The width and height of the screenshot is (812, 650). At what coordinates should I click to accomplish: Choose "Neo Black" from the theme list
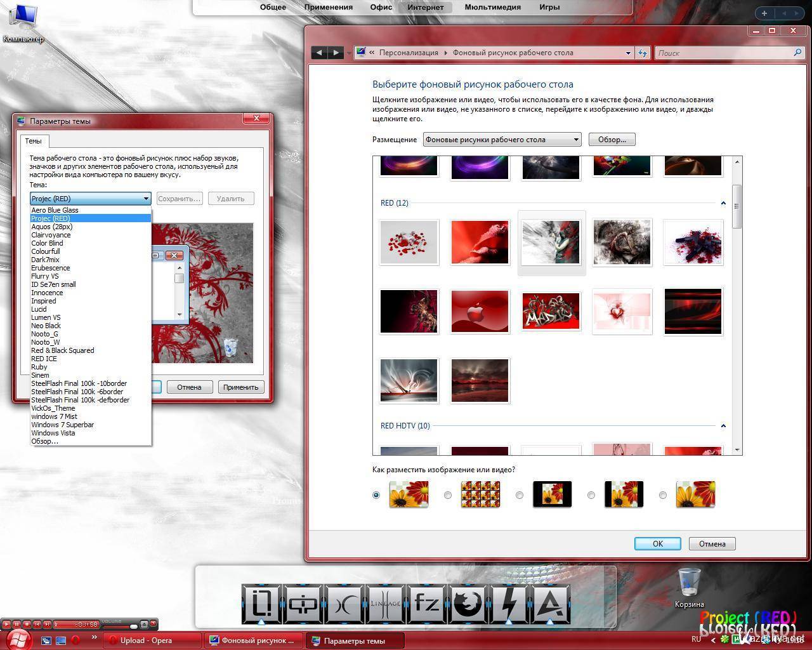(x=46, y=326)
